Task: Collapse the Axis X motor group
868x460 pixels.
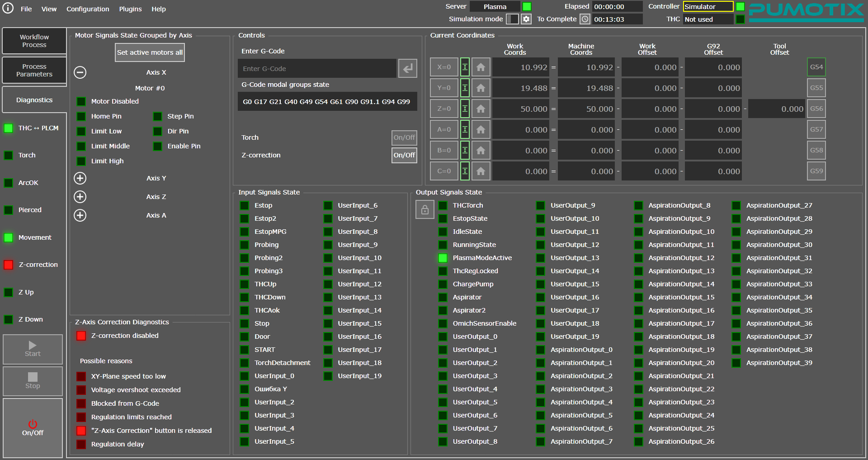Action: [80, 72]
